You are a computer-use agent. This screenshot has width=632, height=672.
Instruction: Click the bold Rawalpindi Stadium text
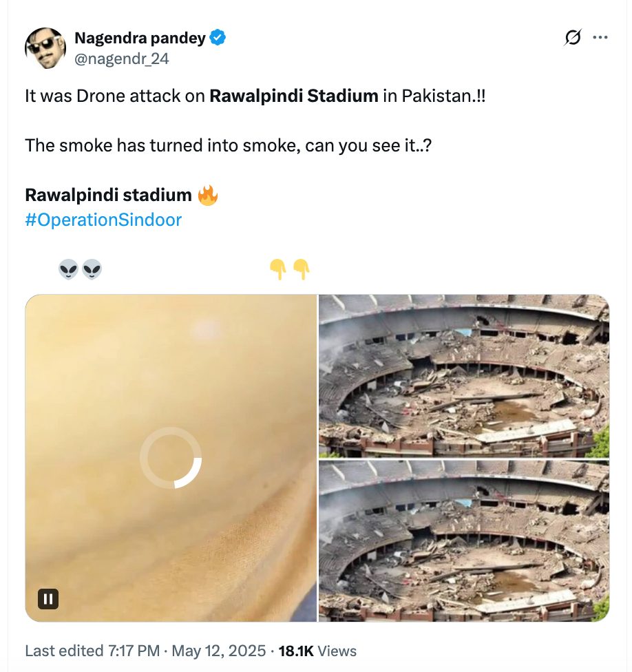click(294, 96)
